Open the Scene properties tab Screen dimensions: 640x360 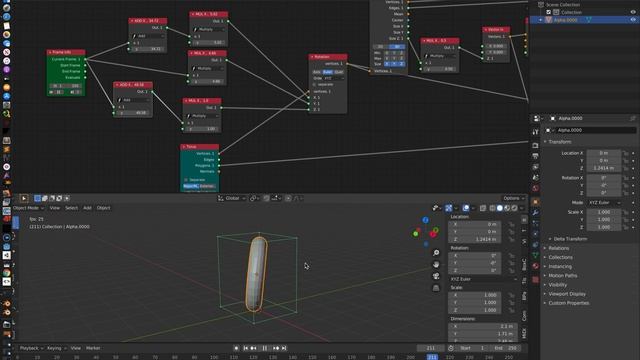click(535, 177)
